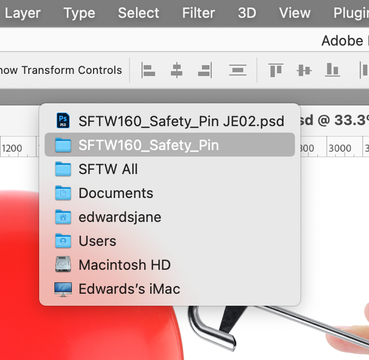
Task: Choose the SFTW160_Safety_Pin folder entry
Action: (170, 145)
